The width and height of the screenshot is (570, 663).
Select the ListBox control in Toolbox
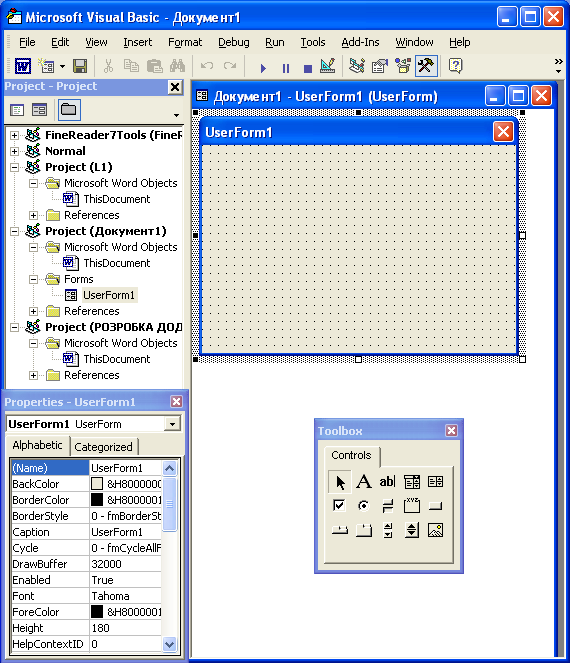point(435,482)
